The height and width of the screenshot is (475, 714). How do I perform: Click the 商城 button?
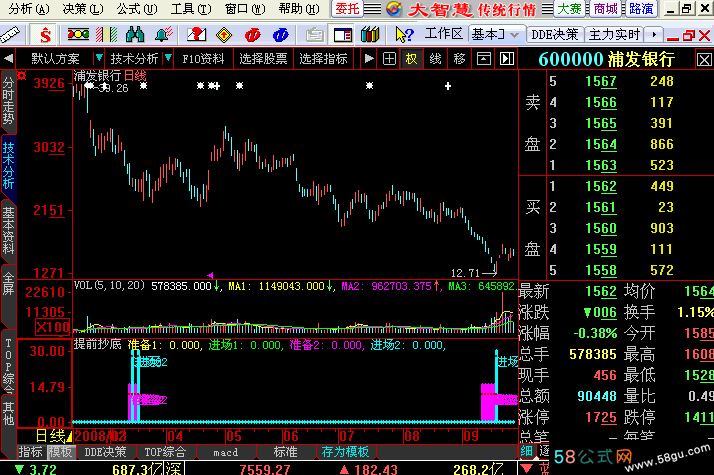click(x=605, y=9)
